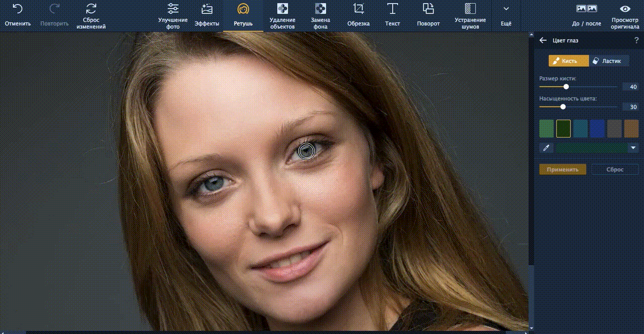
Task: Open Замена фона tool
Action: click(320, 16)
